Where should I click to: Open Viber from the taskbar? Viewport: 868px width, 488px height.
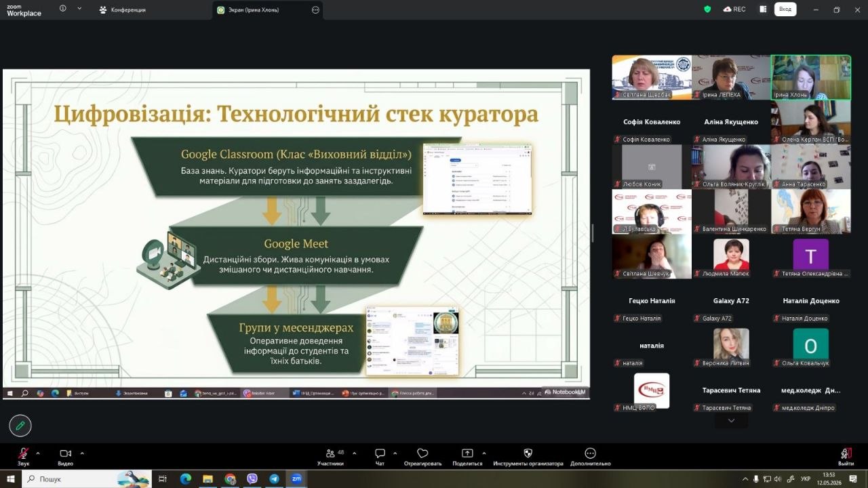click(x=252, y=479)
